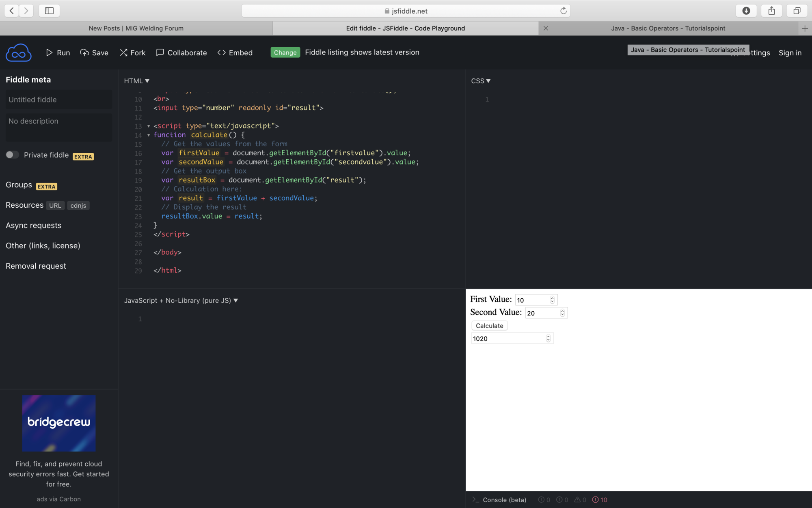The width and height of the screenshot is (812, 508).
Task: Click the closing </html> tag line
Action: tap(167, 270)
